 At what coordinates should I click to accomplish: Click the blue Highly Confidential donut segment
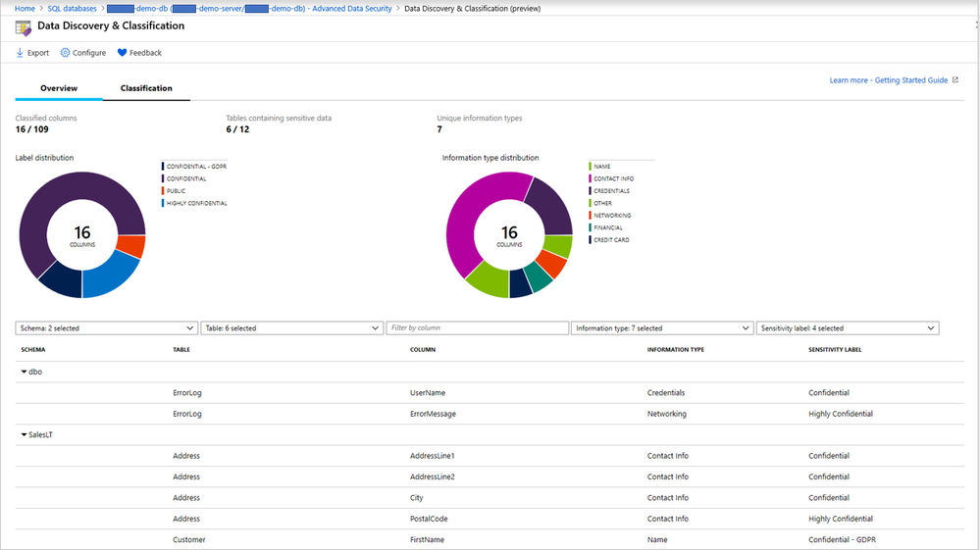[x=111, y=277]
